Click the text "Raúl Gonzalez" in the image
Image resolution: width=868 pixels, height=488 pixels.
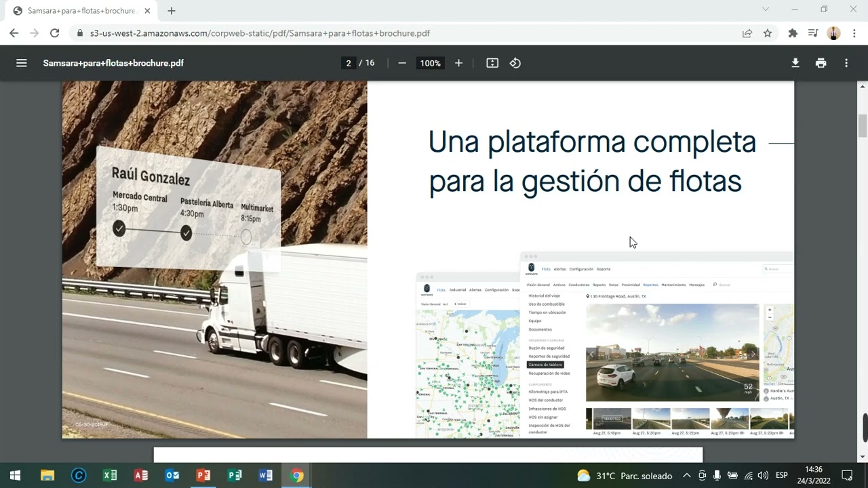(x=151, y=176)
